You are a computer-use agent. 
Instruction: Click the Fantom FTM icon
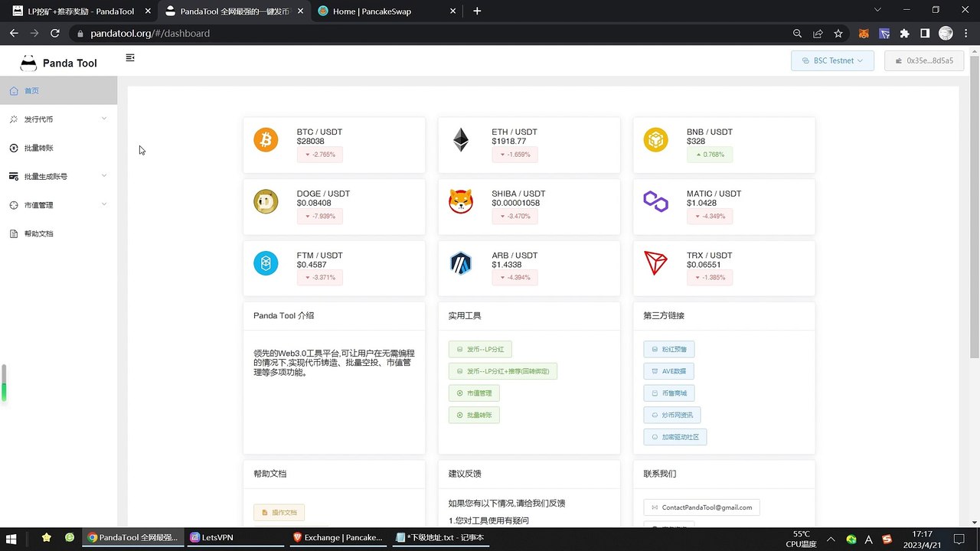pyautogui.click(x=266, y=263)
